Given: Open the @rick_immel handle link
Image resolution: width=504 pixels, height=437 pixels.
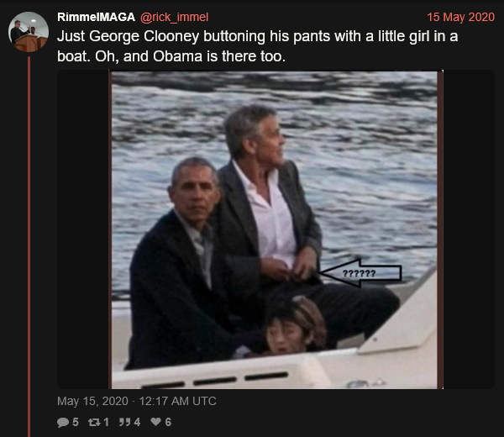Looking at the screenshot, I should pos(174,17).
